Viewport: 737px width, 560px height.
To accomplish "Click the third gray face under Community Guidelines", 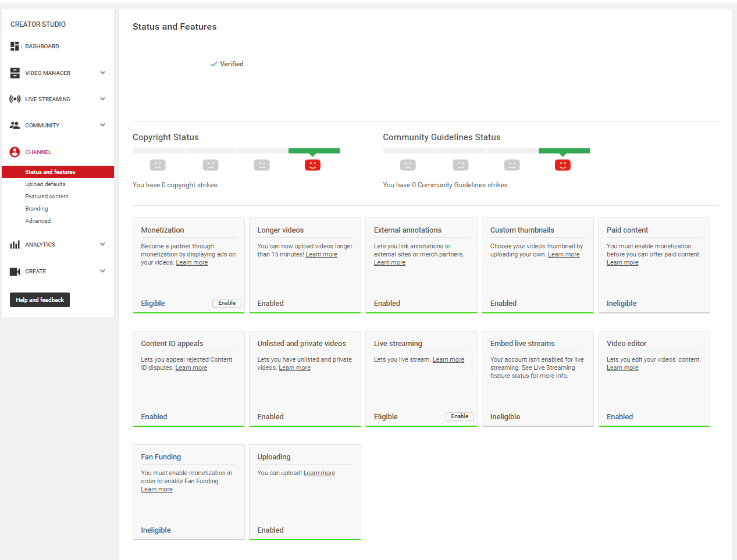I will click(512, 165).
